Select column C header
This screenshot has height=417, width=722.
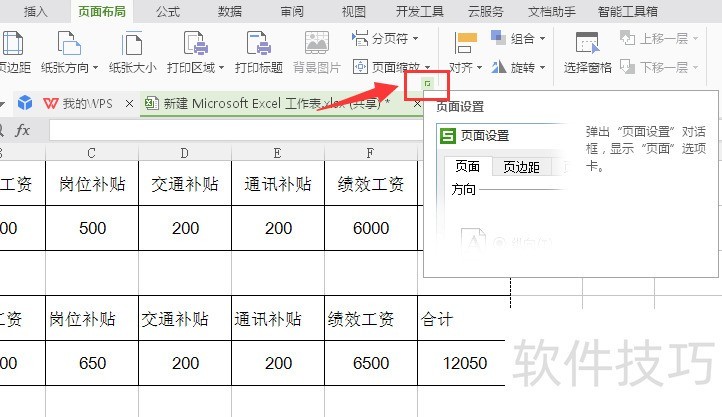click(92, 153)
